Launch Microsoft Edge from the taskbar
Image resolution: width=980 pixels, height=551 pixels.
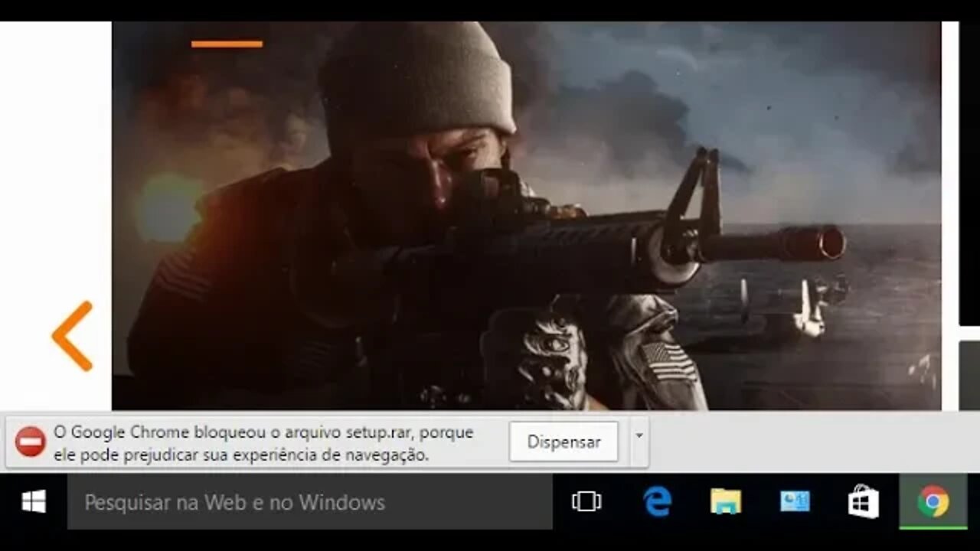[657, 502]
